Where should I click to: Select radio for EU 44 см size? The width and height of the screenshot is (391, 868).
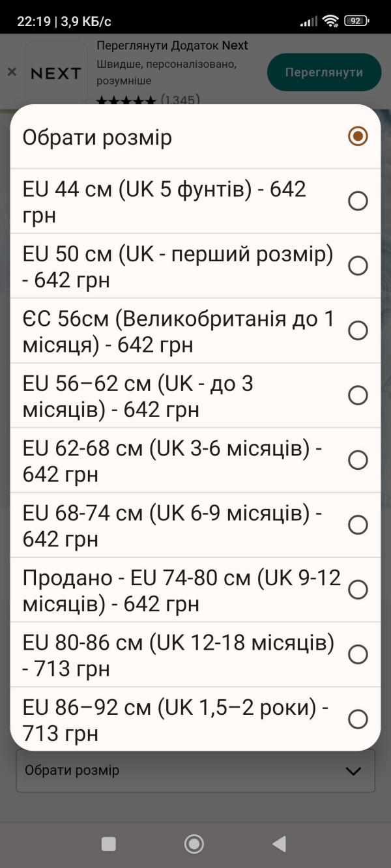358,201
